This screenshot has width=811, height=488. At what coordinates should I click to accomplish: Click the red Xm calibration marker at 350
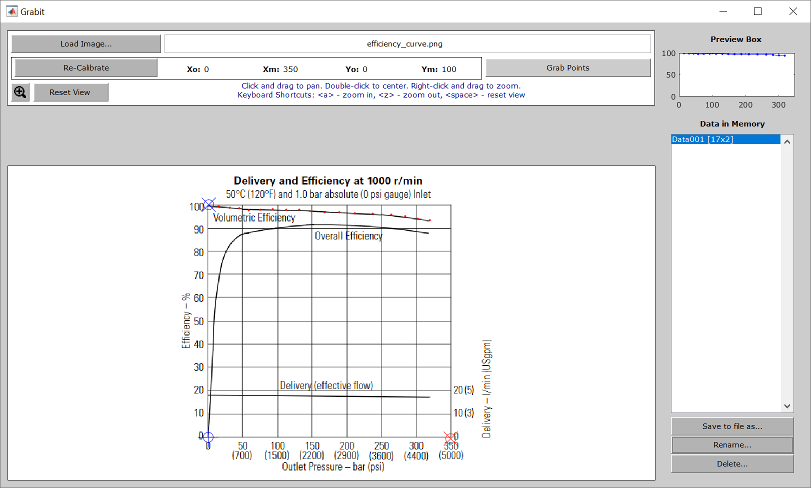450,438
